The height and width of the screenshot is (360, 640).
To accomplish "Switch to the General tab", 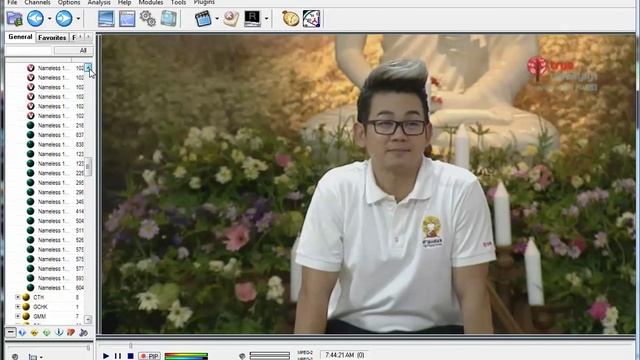I will (20, 37).
